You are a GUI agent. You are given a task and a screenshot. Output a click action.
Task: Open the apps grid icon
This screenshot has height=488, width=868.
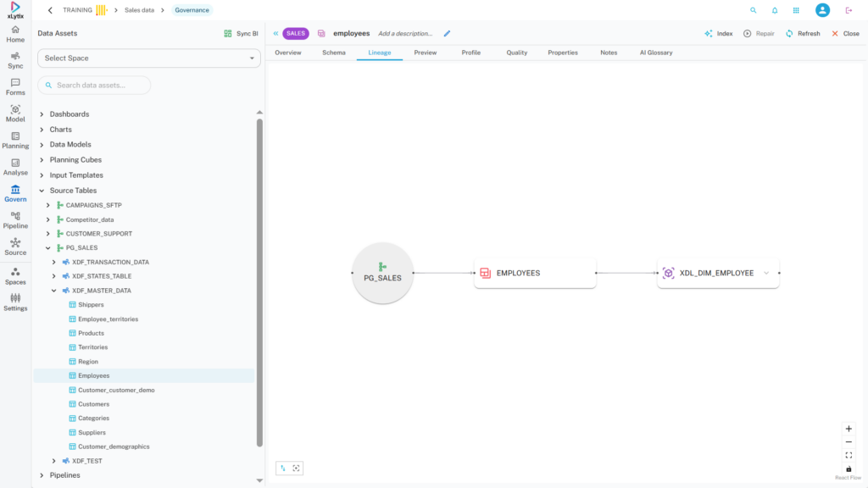click(x=796, y=10)
